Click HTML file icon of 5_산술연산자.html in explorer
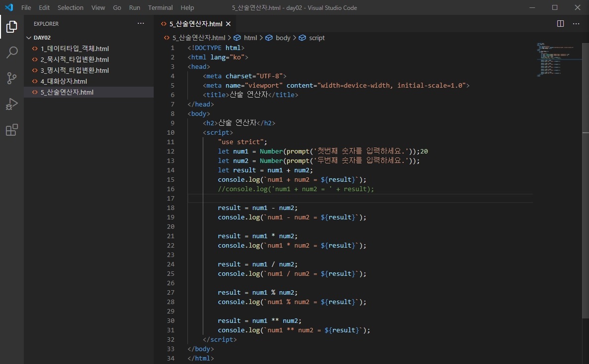This screenshot has height=364, width=589. point(35,92)
